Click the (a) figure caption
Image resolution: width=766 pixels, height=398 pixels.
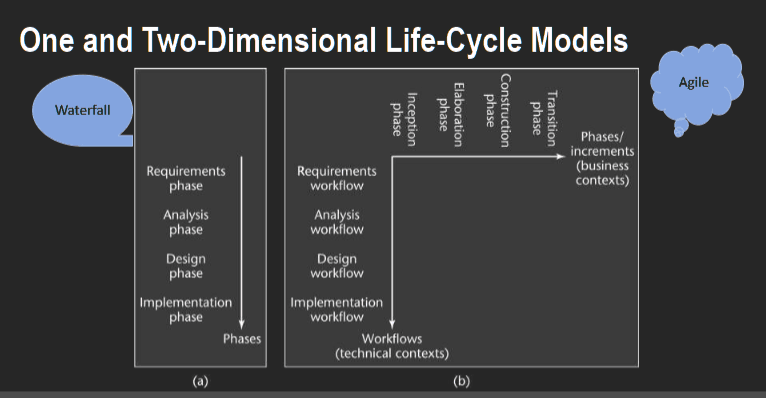200,381
